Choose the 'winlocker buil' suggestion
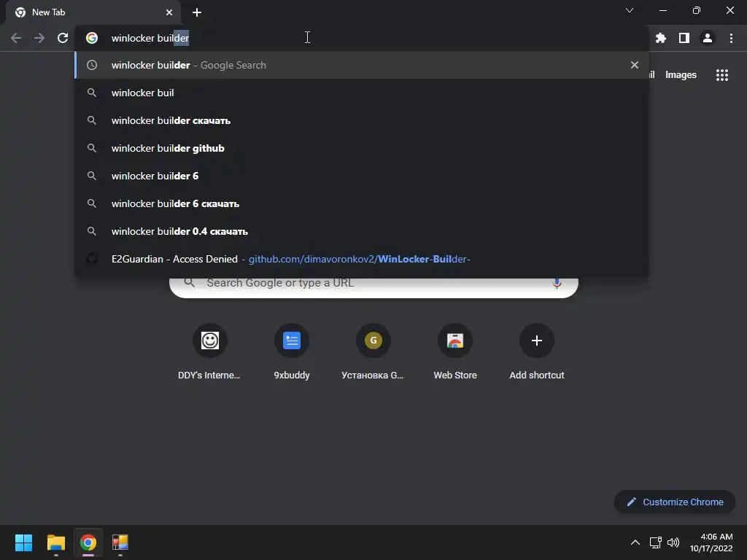 (x=362, y=93)
